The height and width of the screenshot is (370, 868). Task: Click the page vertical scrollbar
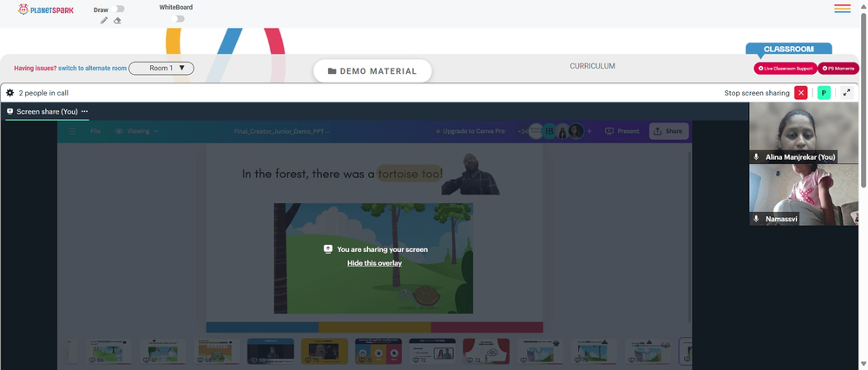tap(864, 100)
